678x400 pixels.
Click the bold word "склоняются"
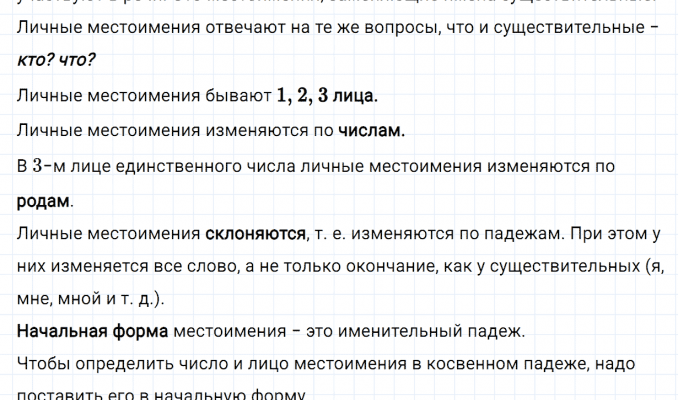click(x=256, y=234)
